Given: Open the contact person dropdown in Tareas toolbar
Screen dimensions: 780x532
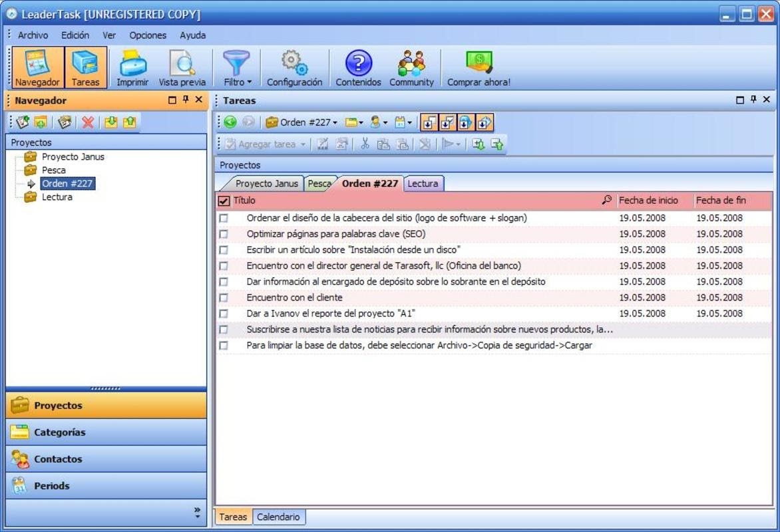Looking at the screenshot, I should pyautogui.click(x=379, y=122).
